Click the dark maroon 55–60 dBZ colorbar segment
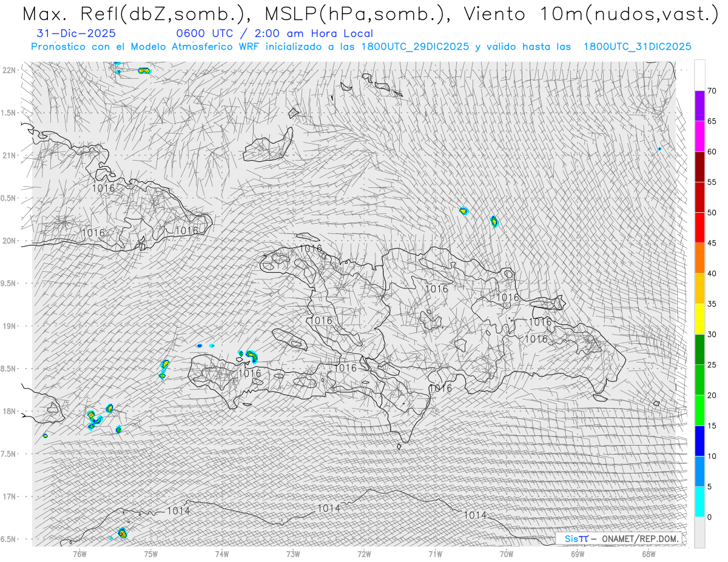 click(x=699, y=167)
